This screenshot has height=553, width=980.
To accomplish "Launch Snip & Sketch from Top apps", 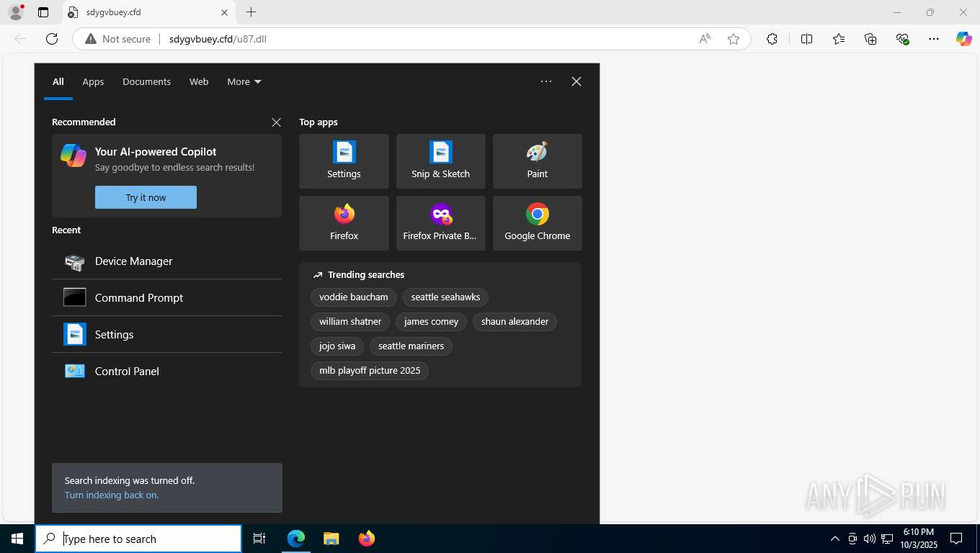I will tap(440, 161).
